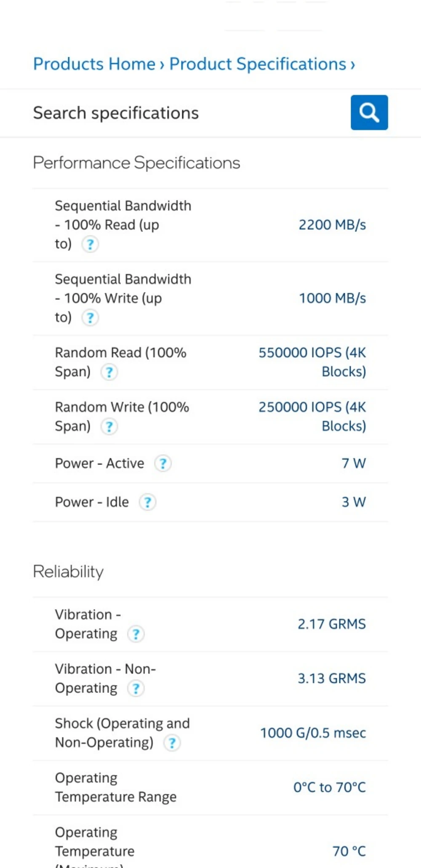This screenshot has width=421, height=868.
Task: Show Random Write (100% Span) help tooltip
Action: pos(109,427)
